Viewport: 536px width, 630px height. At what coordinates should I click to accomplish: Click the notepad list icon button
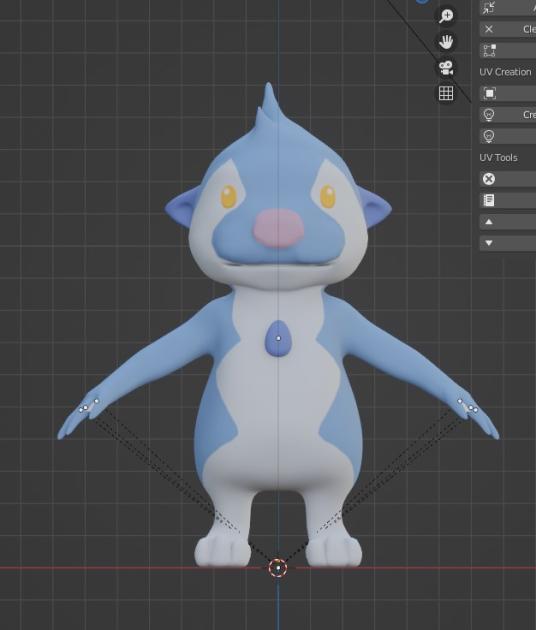(x=508, y=200)
